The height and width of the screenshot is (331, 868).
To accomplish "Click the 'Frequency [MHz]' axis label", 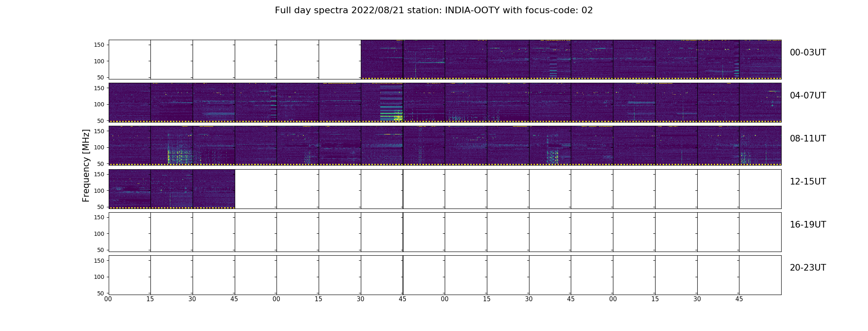I will [86, 165].
